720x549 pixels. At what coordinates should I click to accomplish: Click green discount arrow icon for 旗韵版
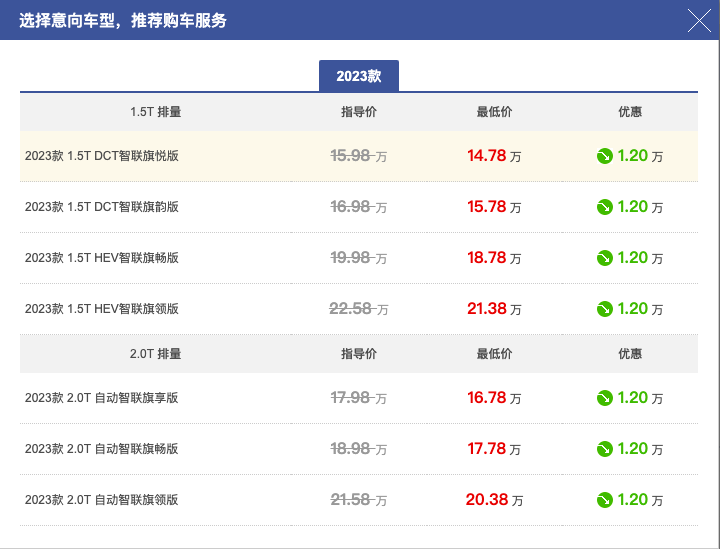605,207
